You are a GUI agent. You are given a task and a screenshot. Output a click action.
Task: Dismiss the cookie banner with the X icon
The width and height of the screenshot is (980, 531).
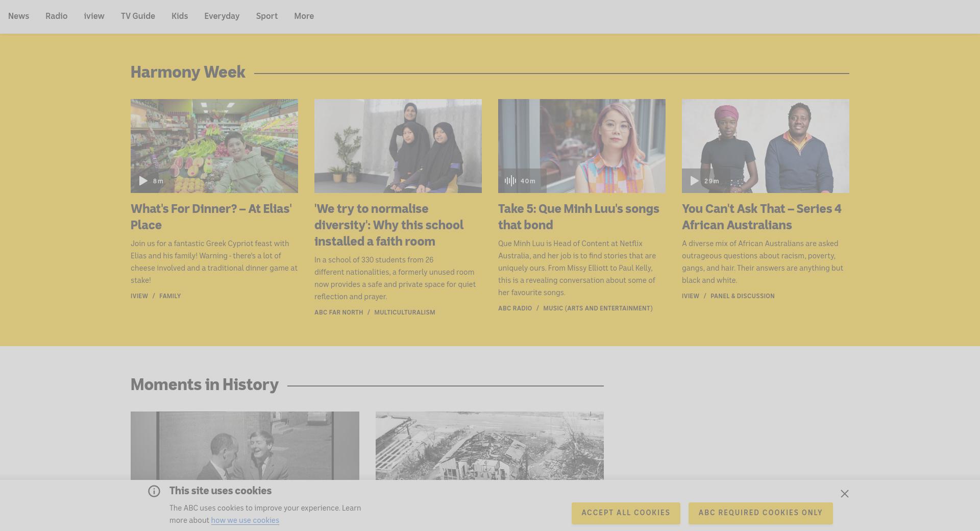coord(845,494)
